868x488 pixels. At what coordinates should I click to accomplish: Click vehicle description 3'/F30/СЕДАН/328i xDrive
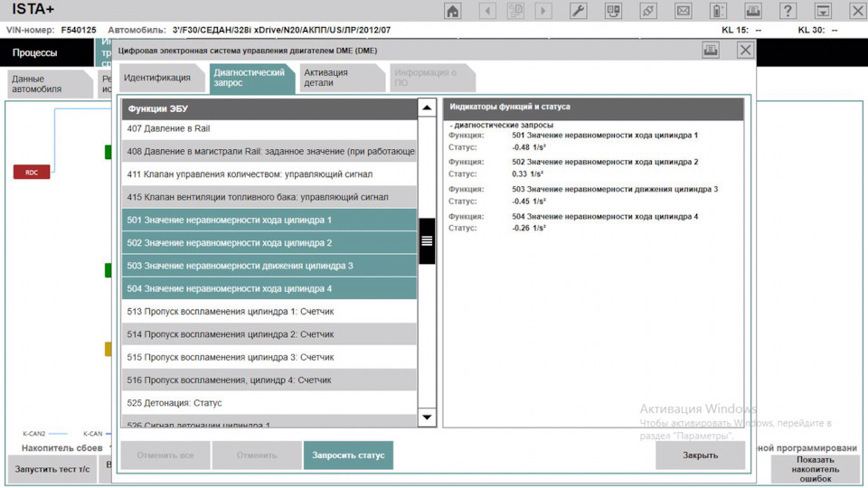point(281,30)
